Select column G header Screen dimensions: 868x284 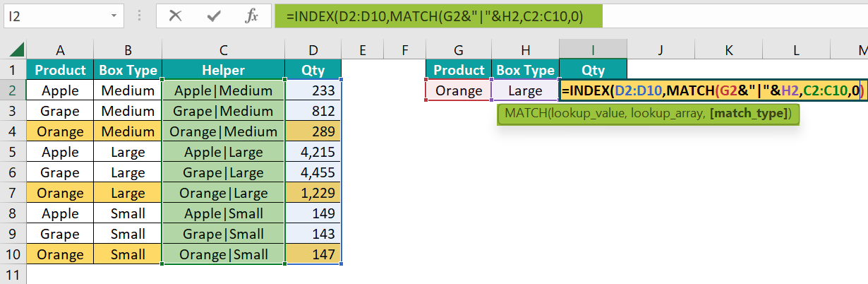pyautogui.click(x=459, y=49)
